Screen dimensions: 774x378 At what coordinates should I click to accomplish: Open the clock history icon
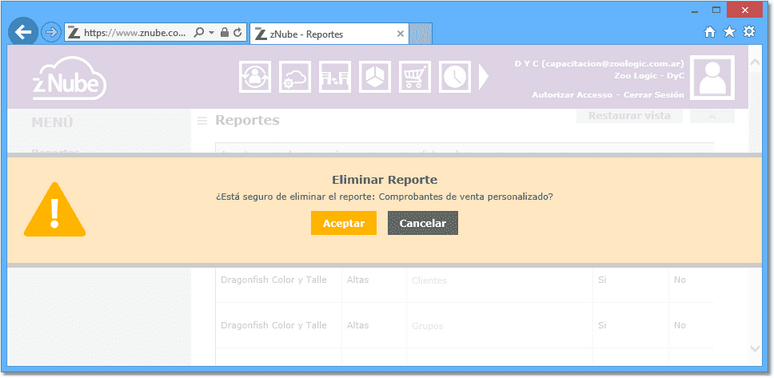455,77
